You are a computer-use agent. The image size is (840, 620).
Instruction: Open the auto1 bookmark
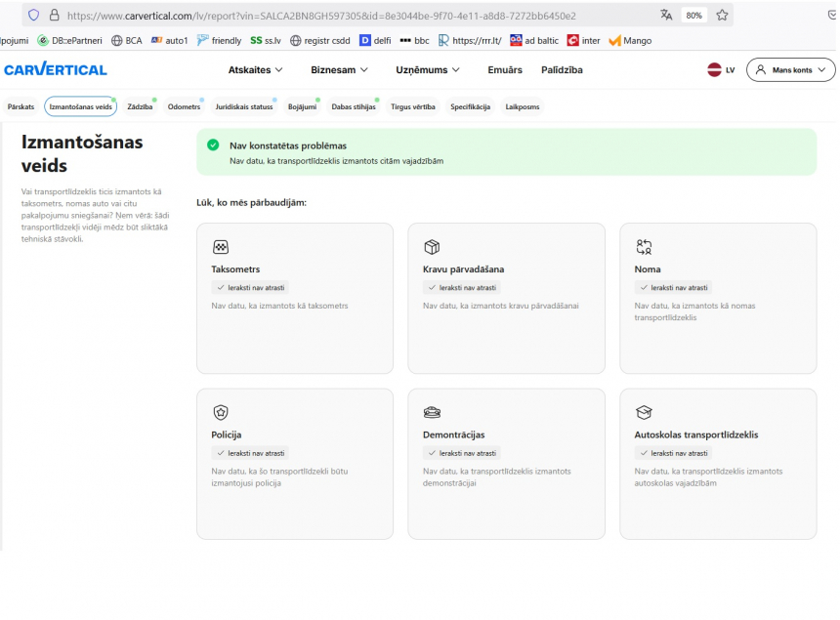pos(170,41)
